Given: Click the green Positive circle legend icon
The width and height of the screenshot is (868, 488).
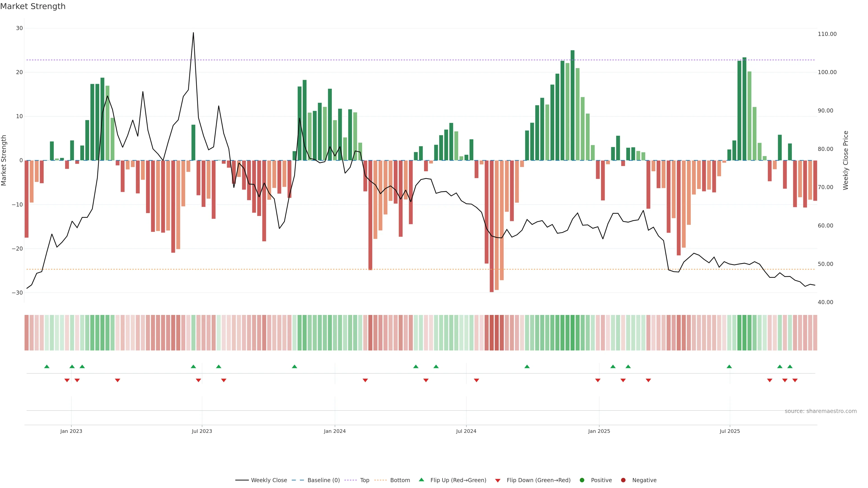Looking at the screenshot, I should click(x=582, y=480).
